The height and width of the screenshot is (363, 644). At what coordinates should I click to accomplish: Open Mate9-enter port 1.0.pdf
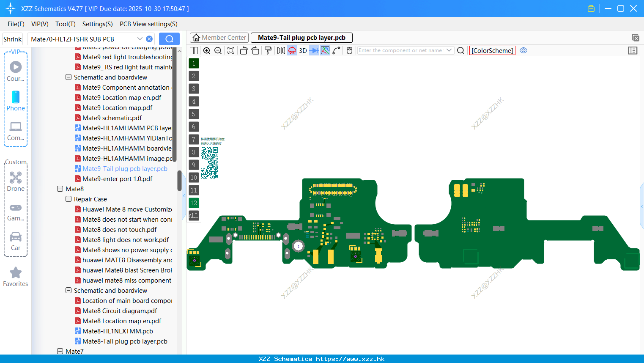click(117, 179)
